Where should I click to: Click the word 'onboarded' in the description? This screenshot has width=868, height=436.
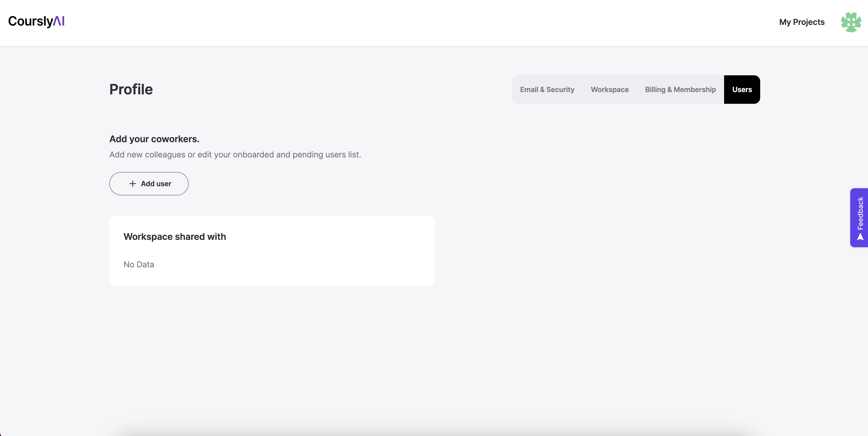click(253, 155)
